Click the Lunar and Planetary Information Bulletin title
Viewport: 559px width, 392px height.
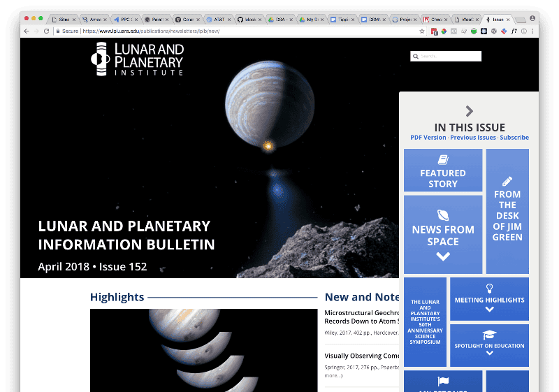[126, 235]
